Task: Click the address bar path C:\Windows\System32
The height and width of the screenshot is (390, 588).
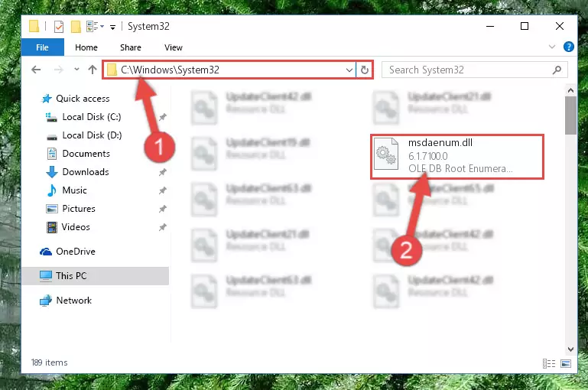Action: 170,70
